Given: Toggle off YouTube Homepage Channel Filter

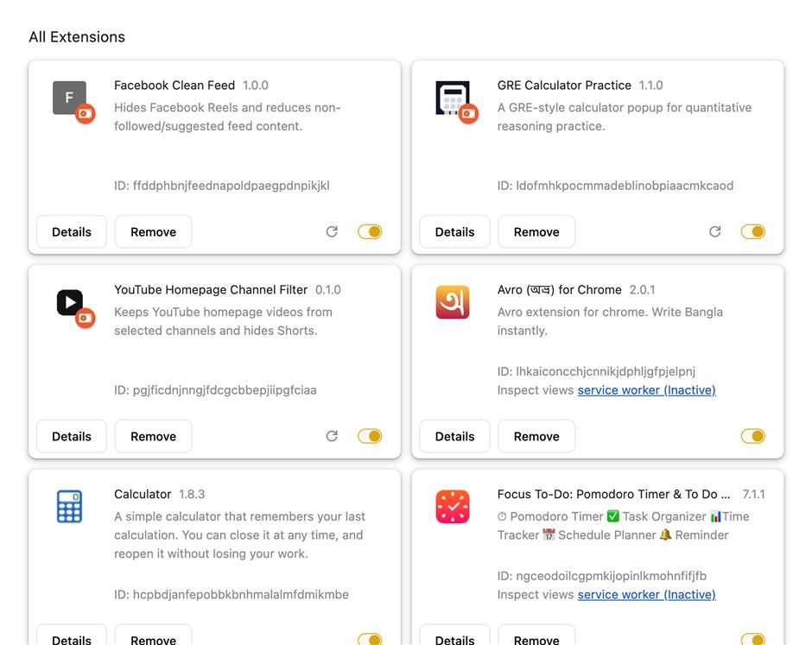Looking at the screenshot, I should tap(370, 436).
